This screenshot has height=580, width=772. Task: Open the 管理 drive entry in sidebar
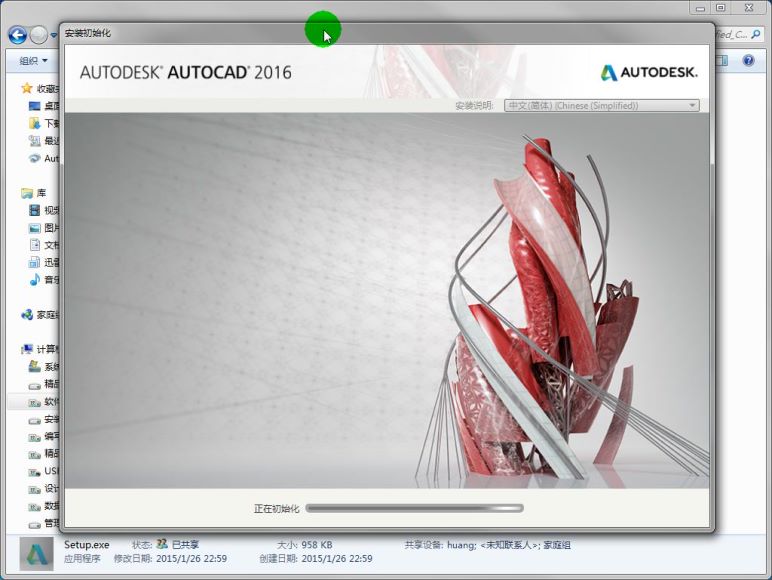click(x=43, y=524)
